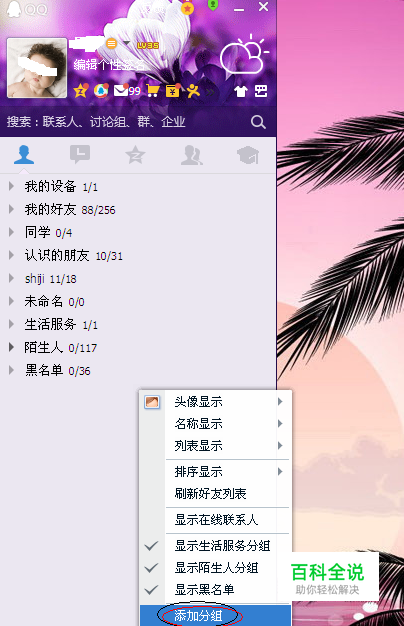Switch to the Conversations tab icon

pyautogui.click(x=80, y=155)
